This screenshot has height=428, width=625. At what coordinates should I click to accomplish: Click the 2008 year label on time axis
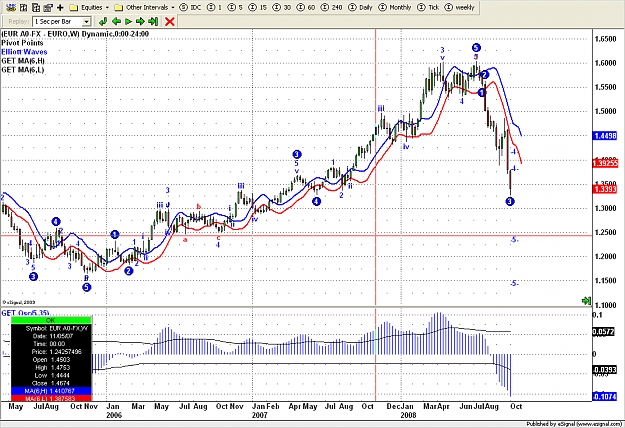(x=408, y=415)
